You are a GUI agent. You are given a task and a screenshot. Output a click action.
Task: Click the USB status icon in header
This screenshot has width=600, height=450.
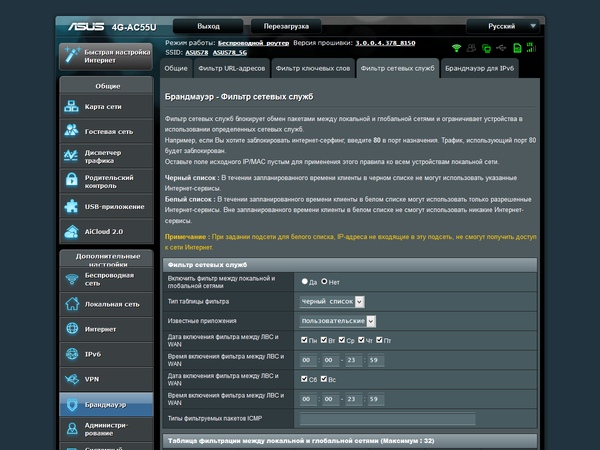tap(501, 48)
